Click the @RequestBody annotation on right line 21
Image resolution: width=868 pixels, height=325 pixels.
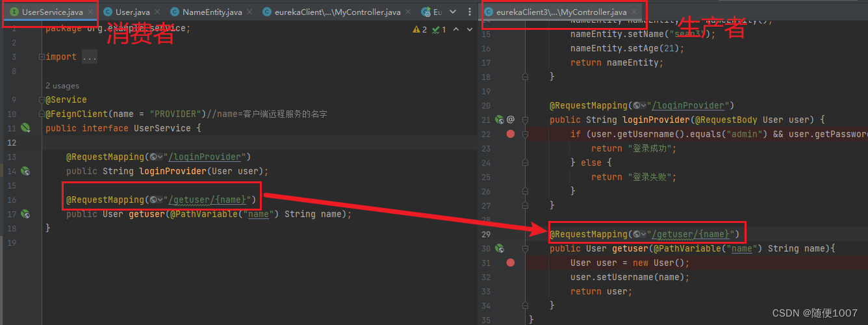tap(725, 120)
